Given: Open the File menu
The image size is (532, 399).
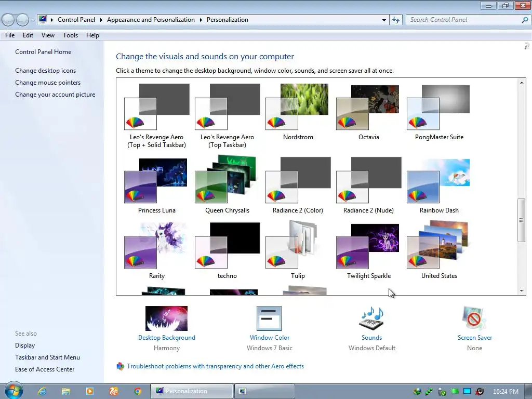Looking at the screenshot, I should tap(10, 35).
